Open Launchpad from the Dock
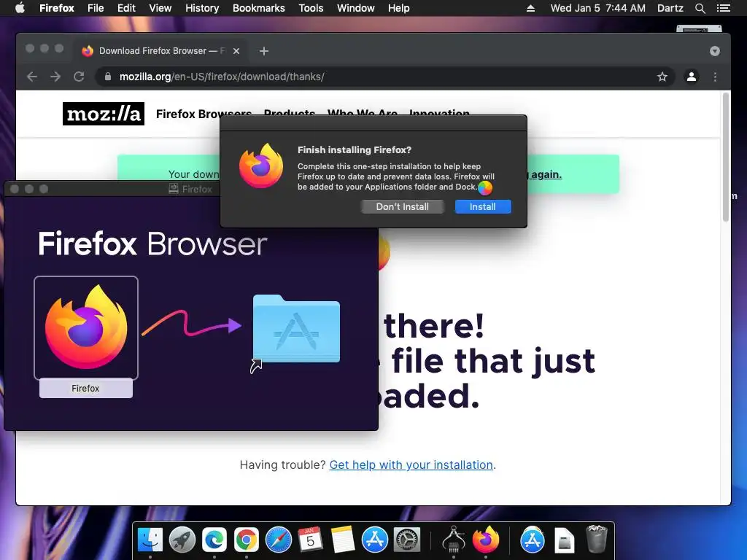 pyautogui.click(x=182, y=540)
